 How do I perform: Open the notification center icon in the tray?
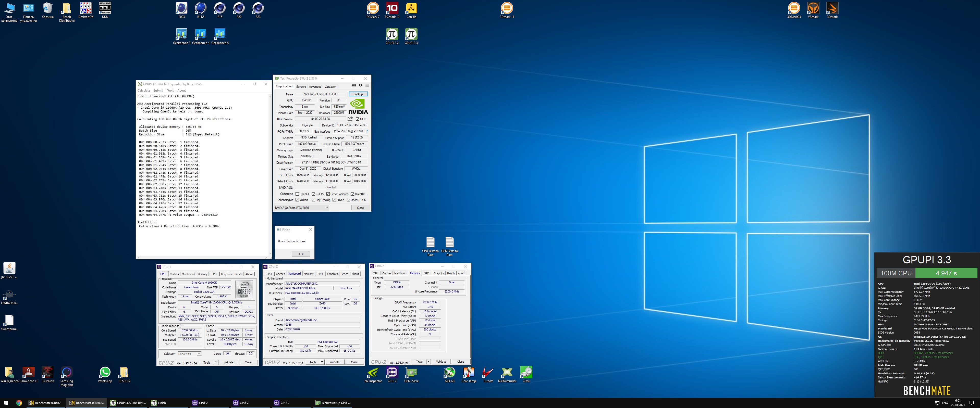point(971,403)
